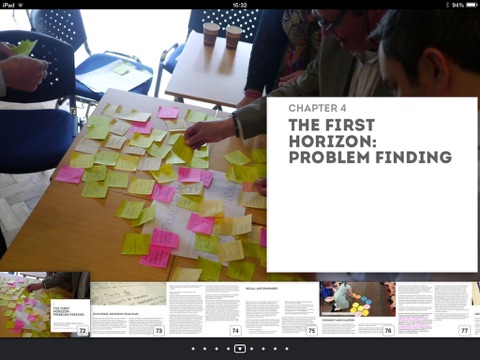Tap the highlighted current chapter indicator
This screenshot has height=360, width=480.
point(240,349)
